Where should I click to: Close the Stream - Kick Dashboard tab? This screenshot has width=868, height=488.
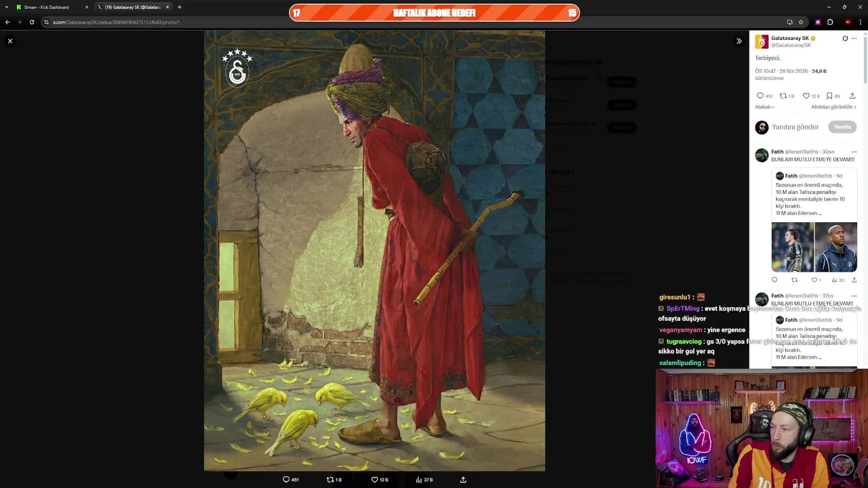pos(86,7)
